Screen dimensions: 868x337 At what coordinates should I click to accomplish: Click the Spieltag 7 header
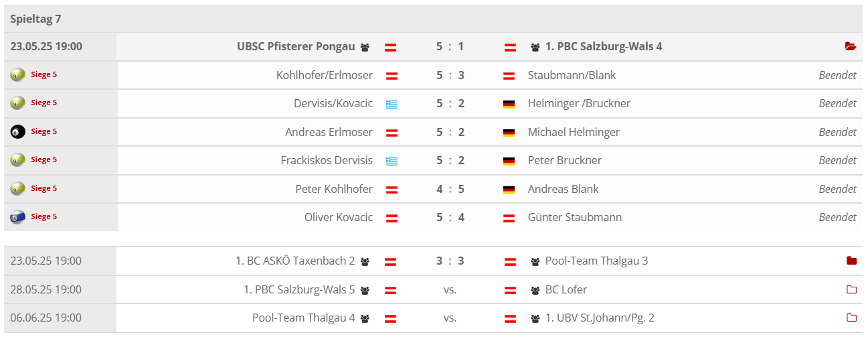click(x=35, y=19)
